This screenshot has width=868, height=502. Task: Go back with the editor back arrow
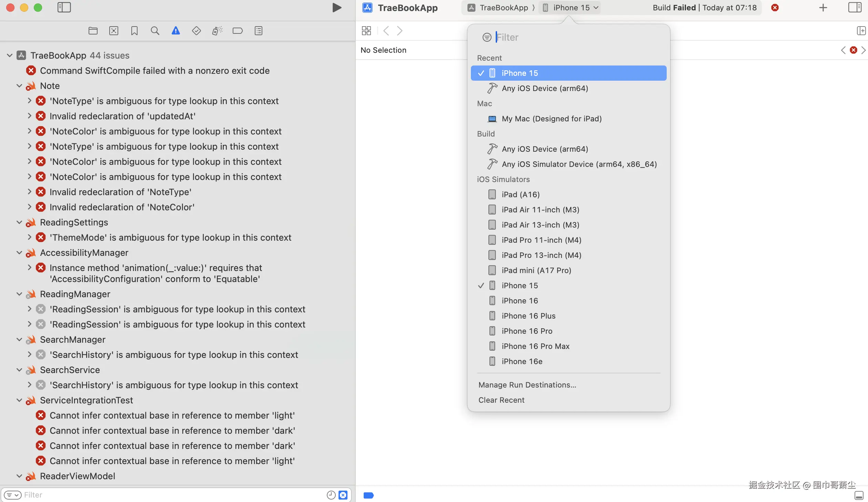click(386, 31)
